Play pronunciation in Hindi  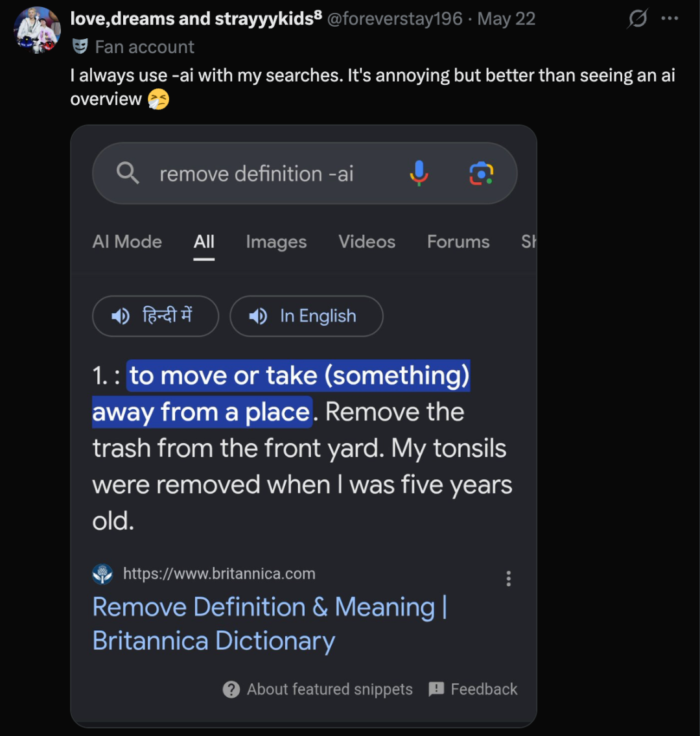156,316
